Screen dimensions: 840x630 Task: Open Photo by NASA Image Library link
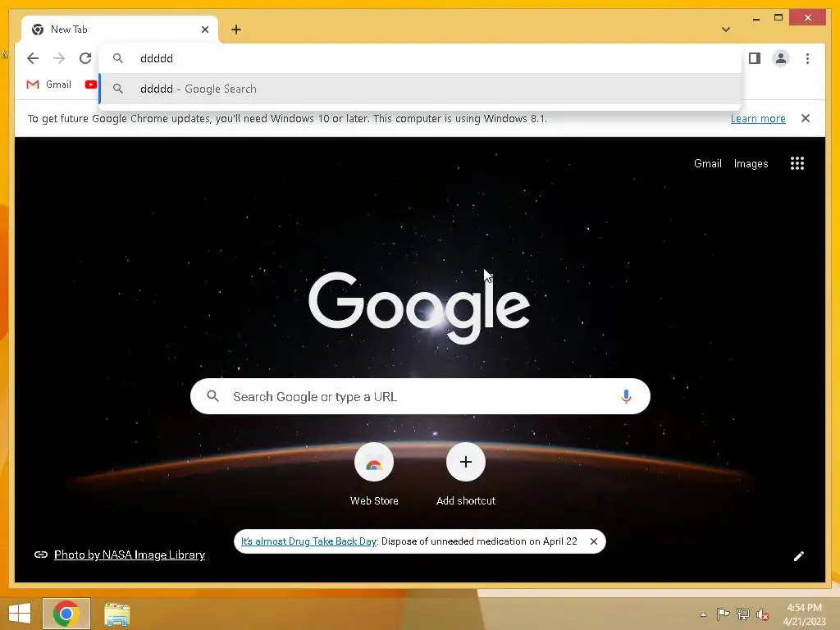pos(129,555)
